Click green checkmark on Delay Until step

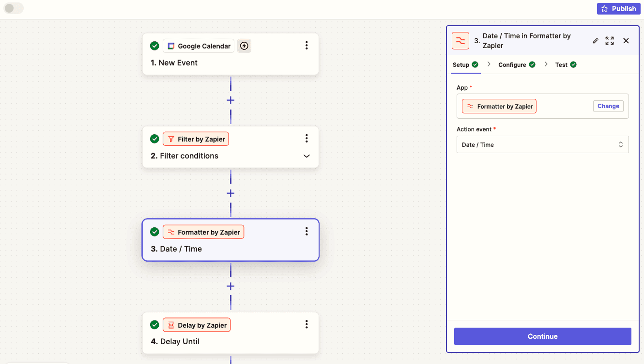pyautogui.click(x=154, y=325)
